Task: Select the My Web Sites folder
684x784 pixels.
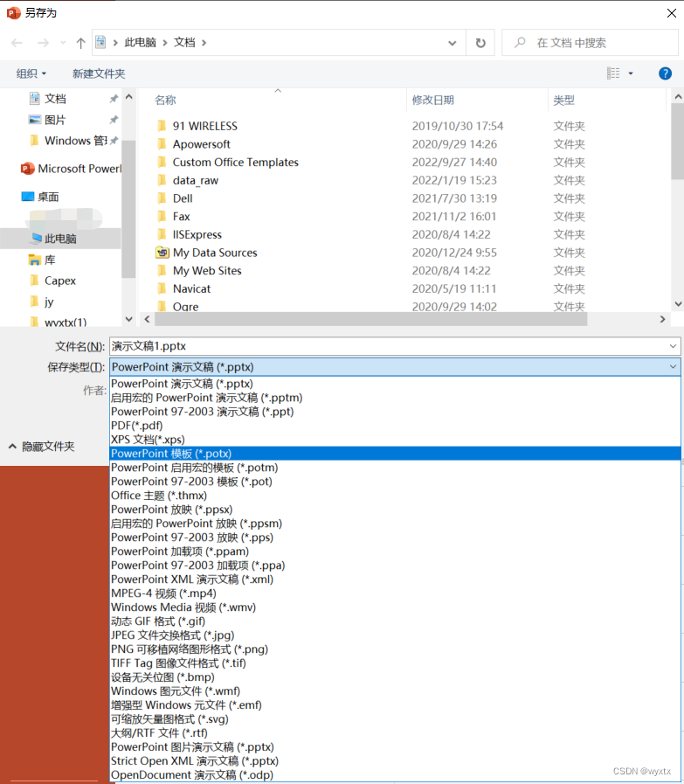Action: (x=207, y=270)
